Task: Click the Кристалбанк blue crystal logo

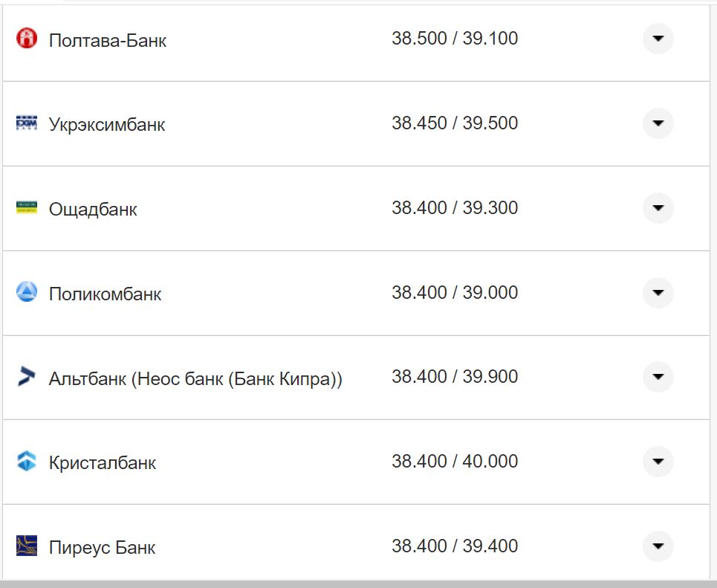Action: coord(27,462)
